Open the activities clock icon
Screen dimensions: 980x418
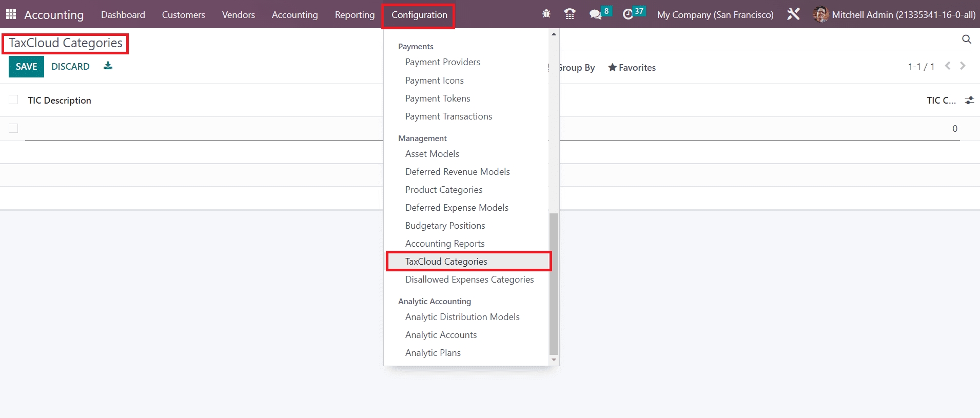[x=628, y=14]
